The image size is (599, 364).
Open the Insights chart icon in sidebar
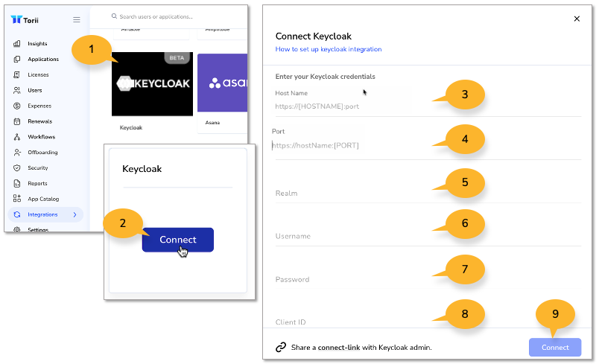[x=17, y=43]
